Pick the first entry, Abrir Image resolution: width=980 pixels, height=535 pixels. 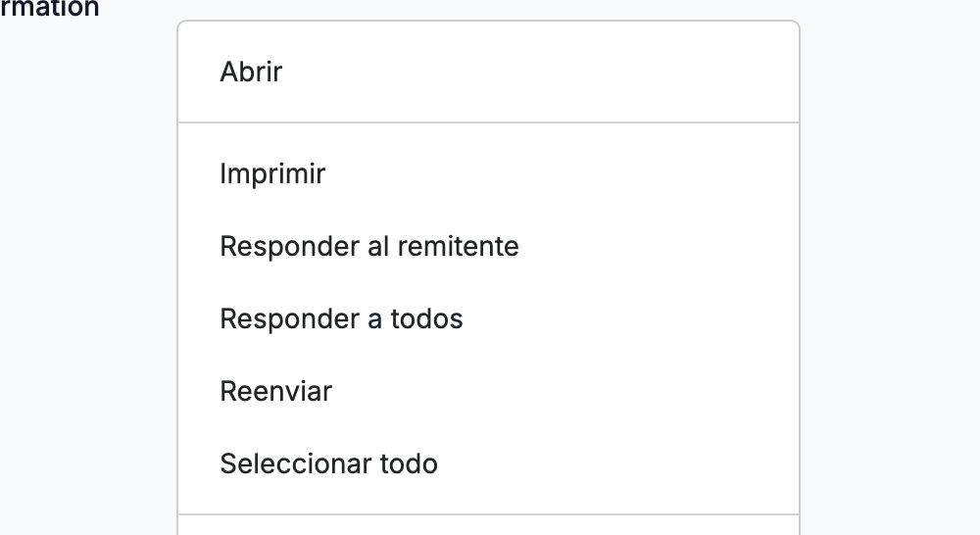488,72
